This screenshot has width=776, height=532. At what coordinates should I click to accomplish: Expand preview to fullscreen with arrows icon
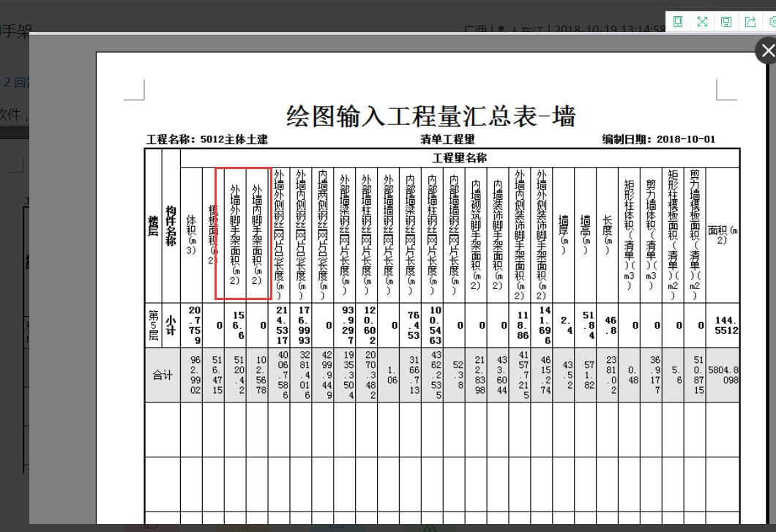point(702,22)
